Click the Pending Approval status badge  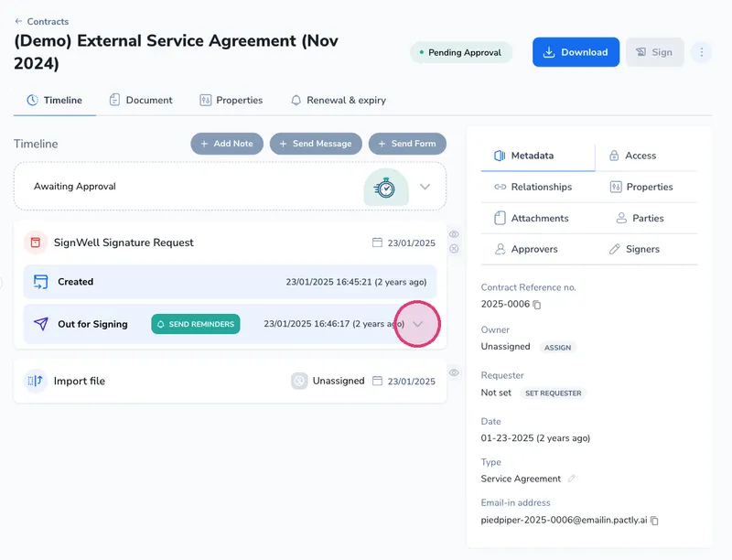(461, 53)
